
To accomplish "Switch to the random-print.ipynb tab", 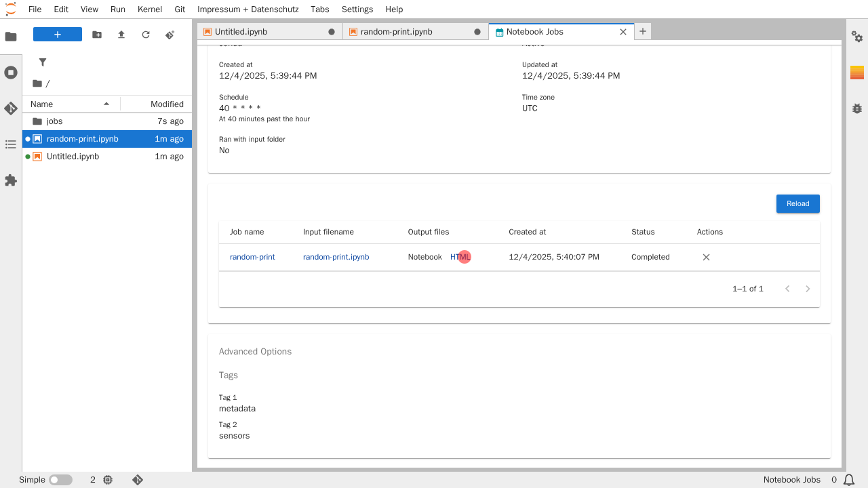I will pyautogui.click(x=396, y=32).
